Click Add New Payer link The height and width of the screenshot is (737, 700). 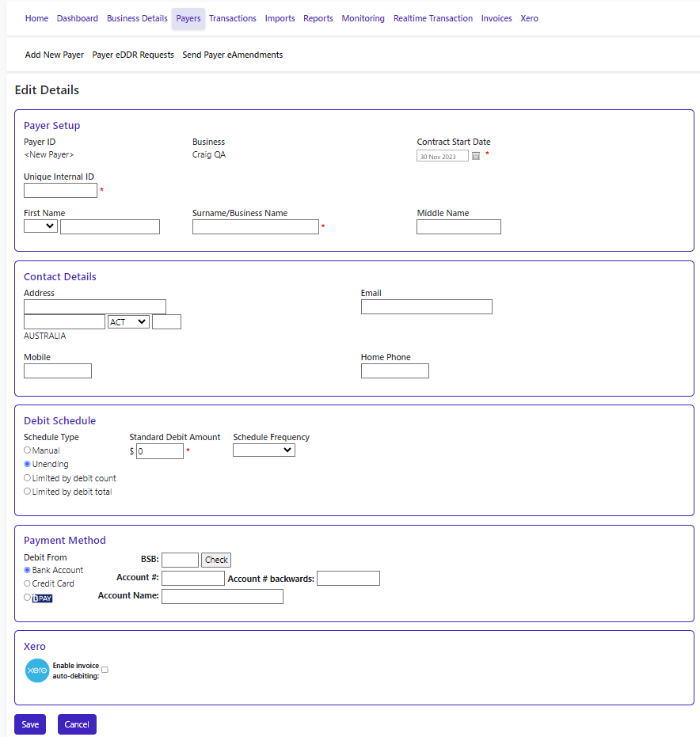[55, 55]
